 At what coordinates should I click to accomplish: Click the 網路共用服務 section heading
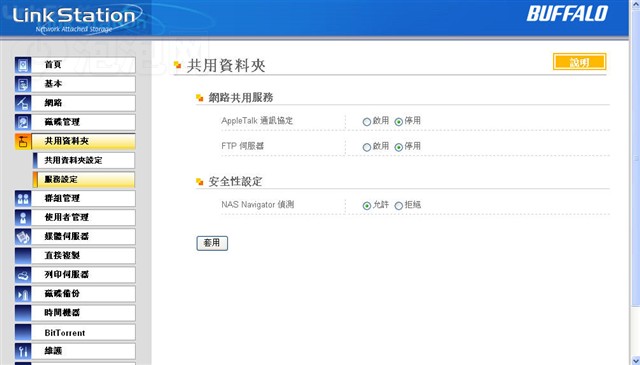(241, 98)
